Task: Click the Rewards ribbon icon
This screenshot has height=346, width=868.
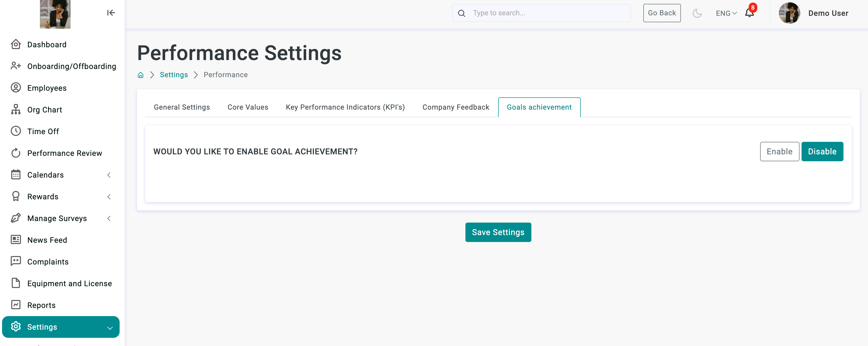Action: pos(16,197)
